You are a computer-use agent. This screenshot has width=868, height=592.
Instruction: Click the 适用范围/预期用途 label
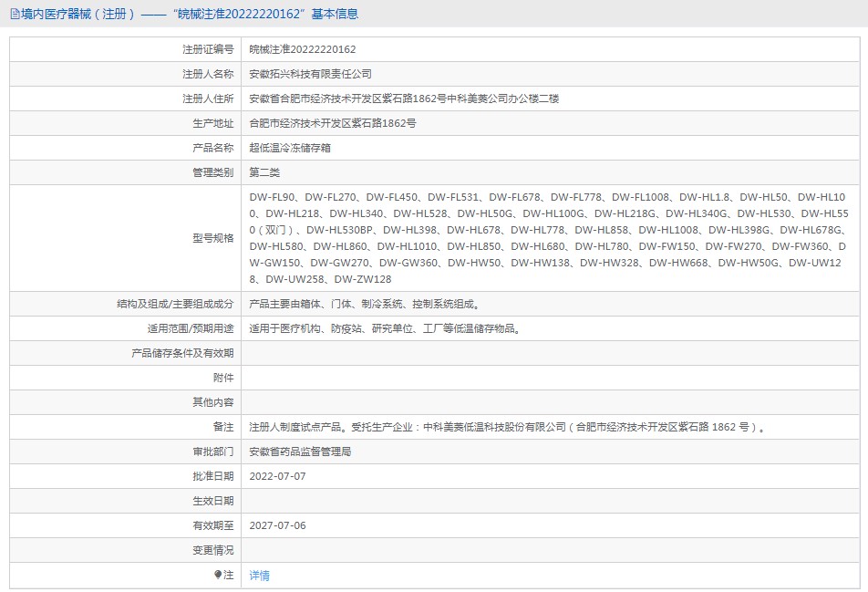[x=191, y=328]
